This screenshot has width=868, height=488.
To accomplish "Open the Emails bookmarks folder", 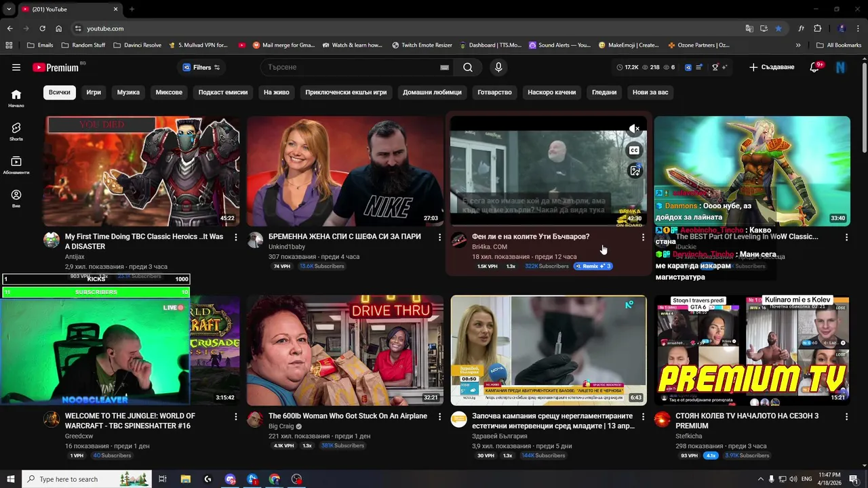I will pos(39,45).
